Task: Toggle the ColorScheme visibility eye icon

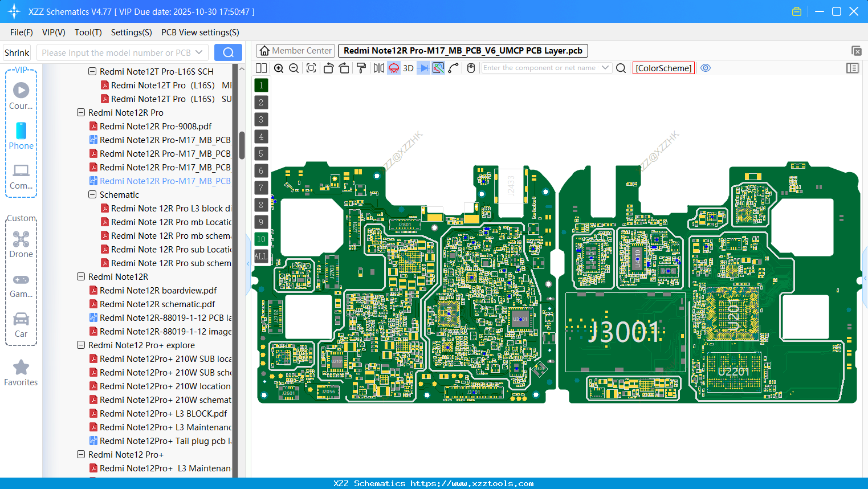Action: 706,68
